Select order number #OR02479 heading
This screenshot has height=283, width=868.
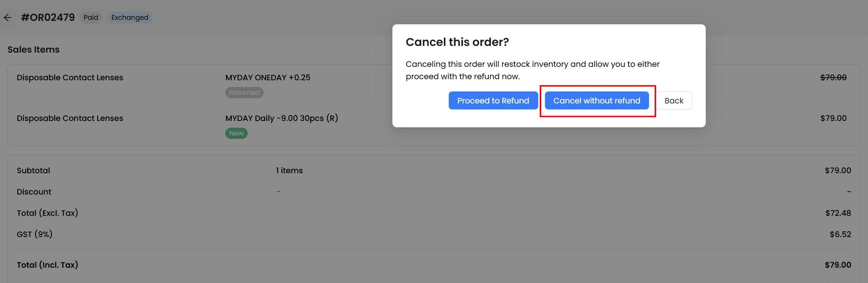(x=48, y=18)
